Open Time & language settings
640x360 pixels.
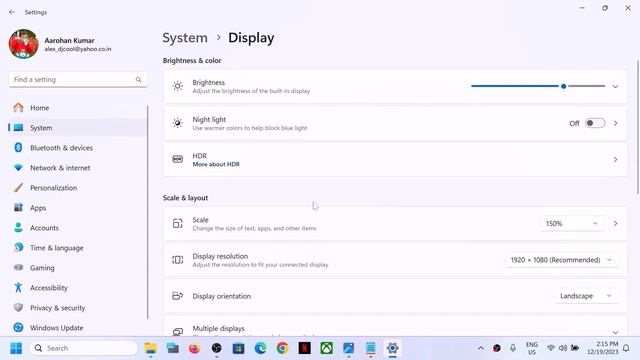(78, 248)
